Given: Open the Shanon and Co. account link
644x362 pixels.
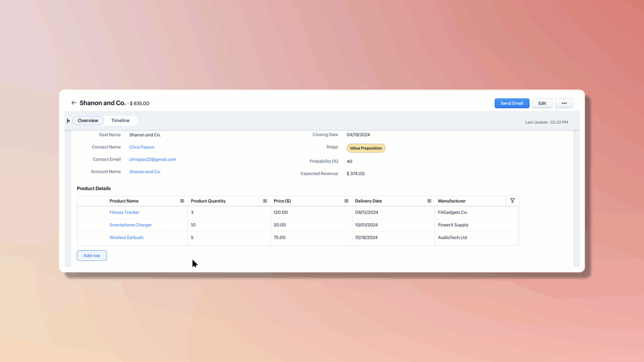Looking at the screenshot, I should point(145,172).
